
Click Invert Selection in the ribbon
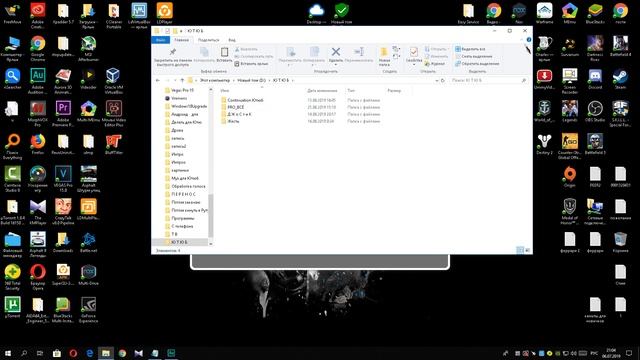tap(477, 64)
